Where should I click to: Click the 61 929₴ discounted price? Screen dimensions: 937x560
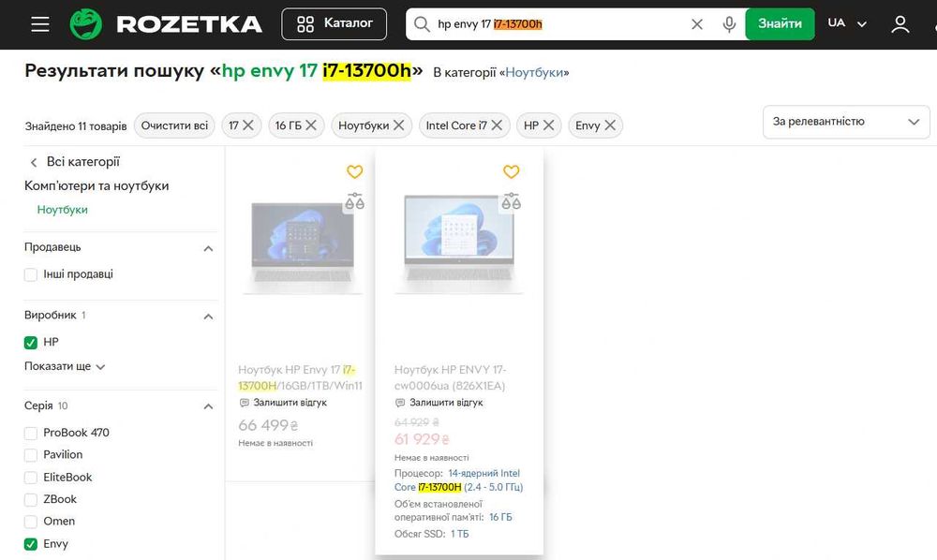click(x=422, y=440)
